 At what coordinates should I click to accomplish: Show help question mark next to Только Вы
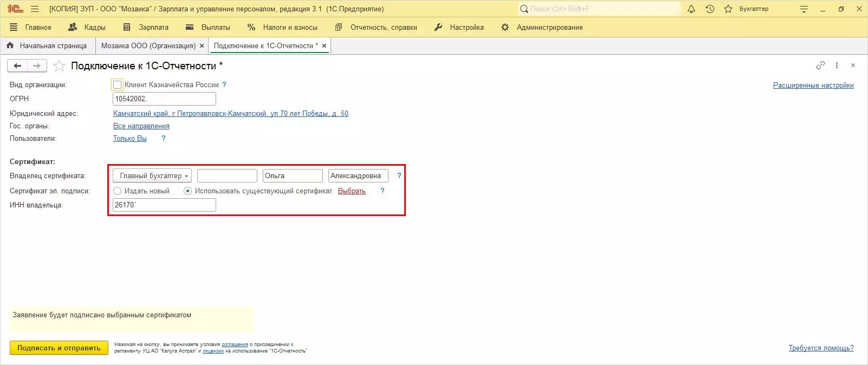click(163, 139)
